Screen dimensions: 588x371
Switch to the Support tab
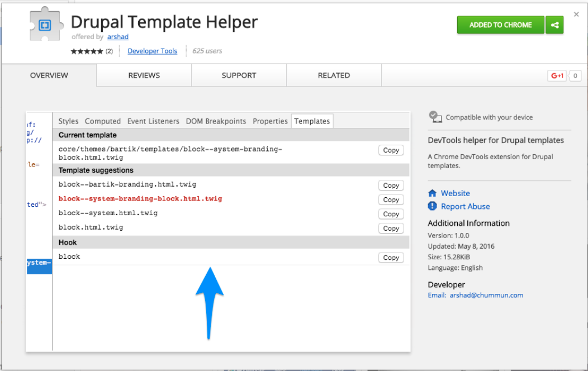pyautogui.click(x=239, y=75)
